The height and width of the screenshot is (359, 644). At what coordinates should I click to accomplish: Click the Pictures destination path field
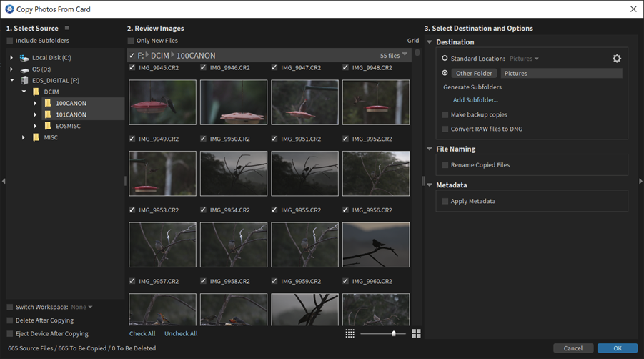pyautogui.click(x=562, y=73)
